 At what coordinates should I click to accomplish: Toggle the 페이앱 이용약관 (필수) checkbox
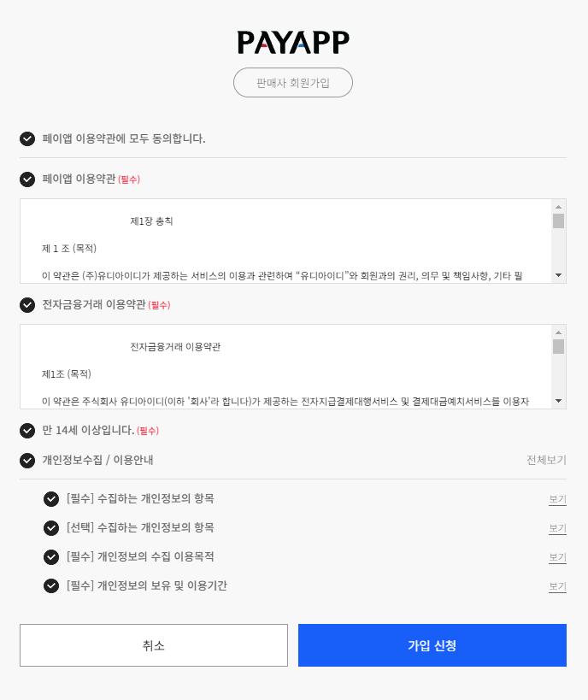[x=27, y=179]
